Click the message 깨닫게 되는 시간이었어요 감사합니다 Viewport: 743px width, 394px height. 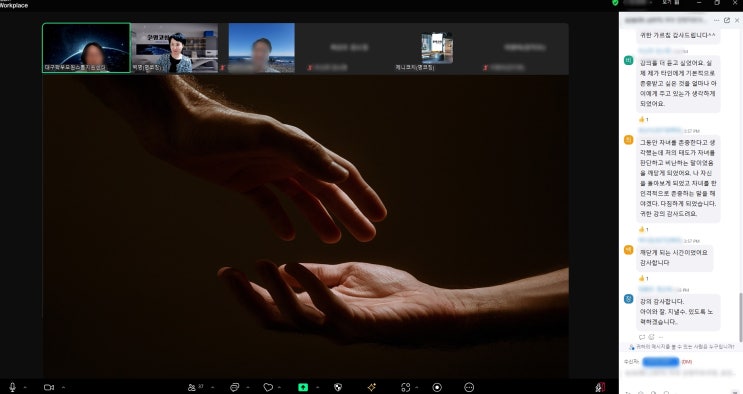674,257
